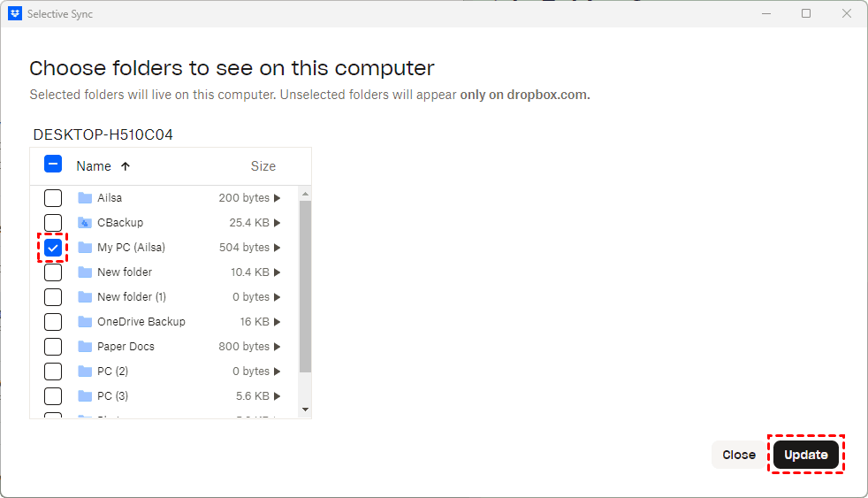Toggle the select-all checkbox in the header
Viewport: 868px width, 498px height.
pos(53,164)
